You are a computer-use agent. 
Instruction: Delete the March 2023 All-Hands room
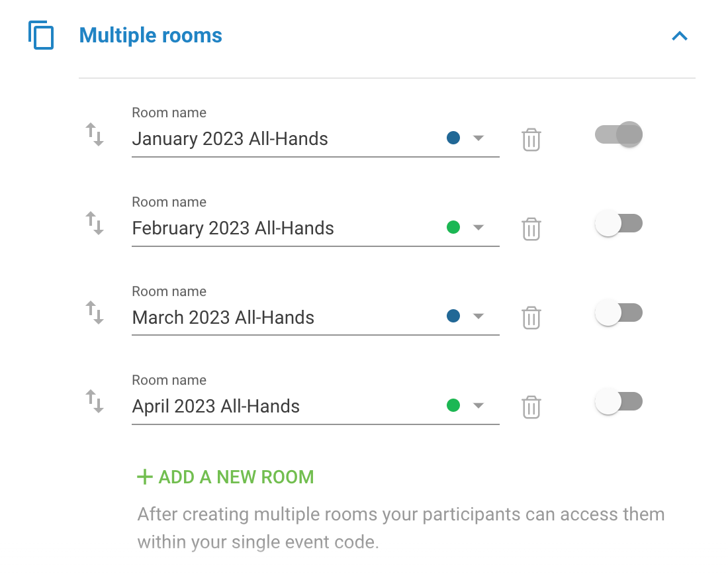click(x=531, y=318)
